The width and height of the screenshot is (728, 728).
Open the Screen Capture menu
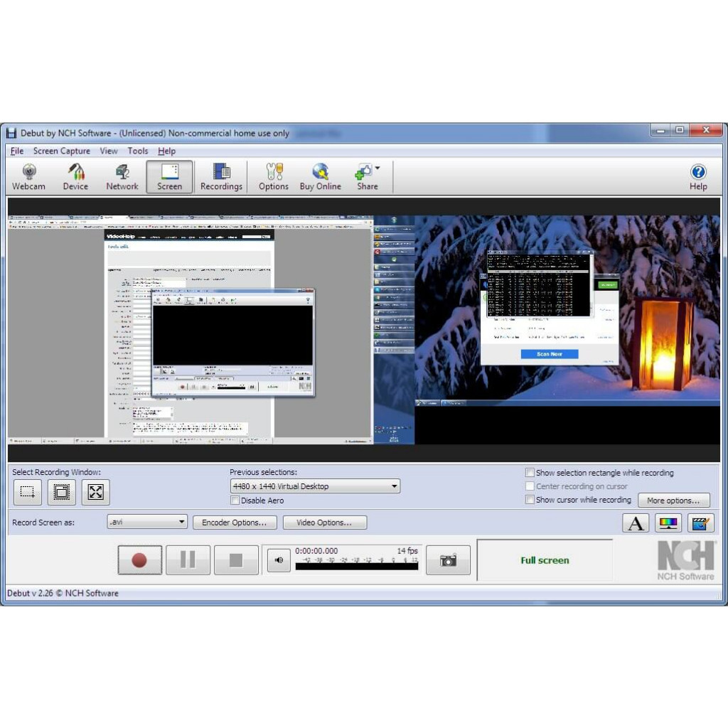click(62, 151)
